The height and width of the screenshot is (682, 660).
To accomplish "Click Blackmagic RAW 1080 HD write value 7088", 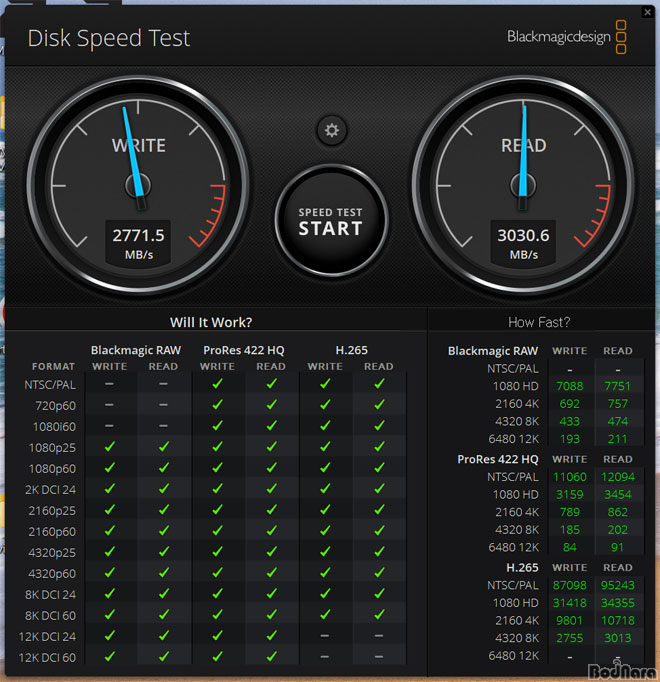I will pos(570,386).
